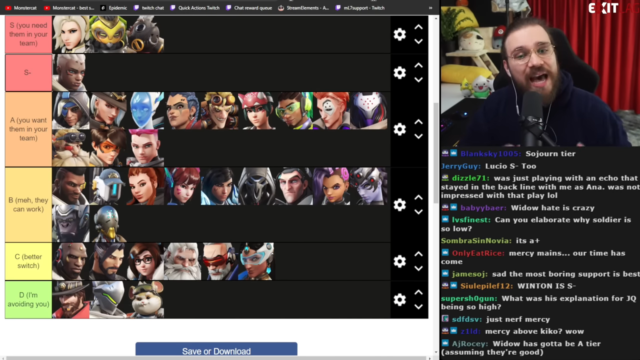Click the hamster hero portrait in D tier
Screen dimensions: 640x360
[x=146, y=300]
